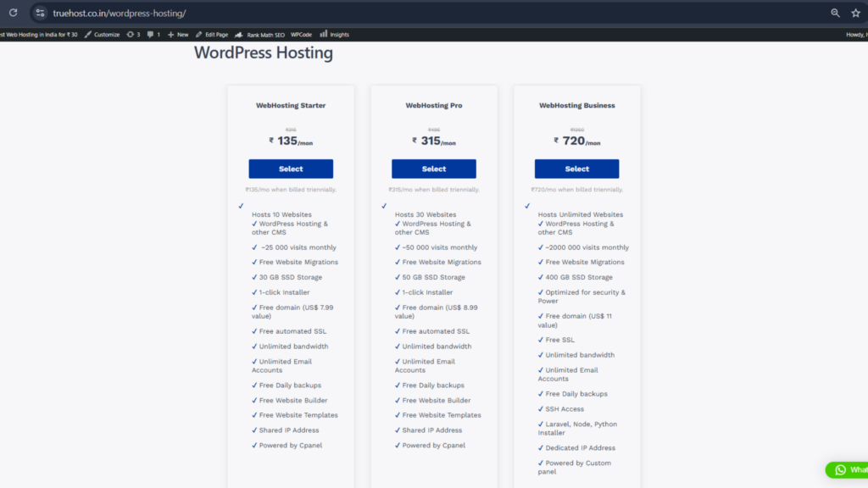Click the WordPress Hosting page heading
Viewport: 868px width, 488px height.
point(264,53)
